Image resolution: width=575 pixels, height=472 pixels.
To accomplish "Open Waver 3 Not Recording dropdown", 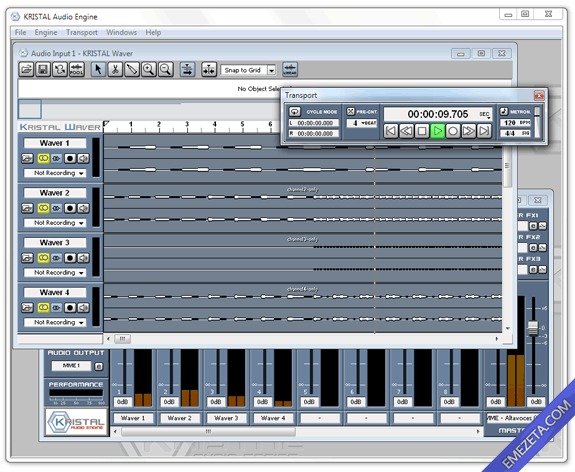I will (55, 272).
